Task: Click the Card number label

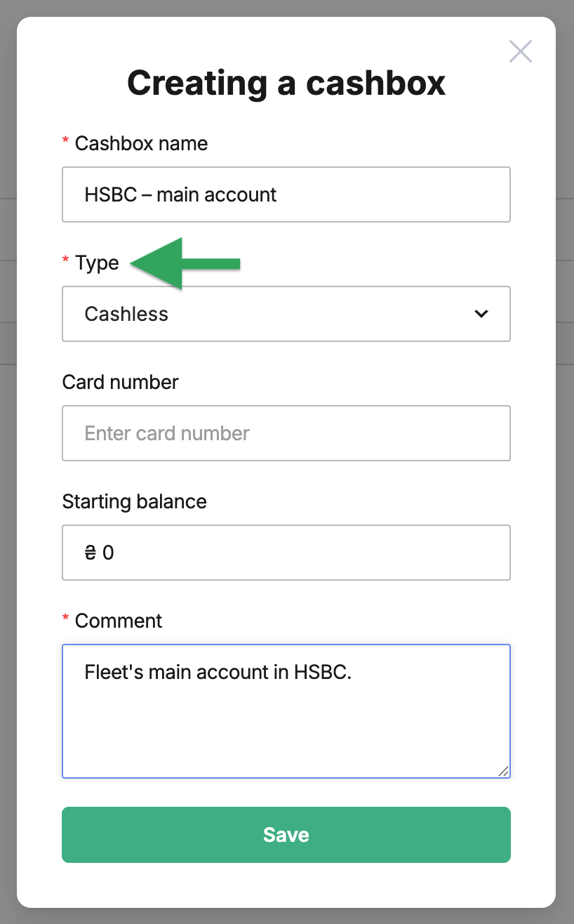Action: [x=120, y=382]
